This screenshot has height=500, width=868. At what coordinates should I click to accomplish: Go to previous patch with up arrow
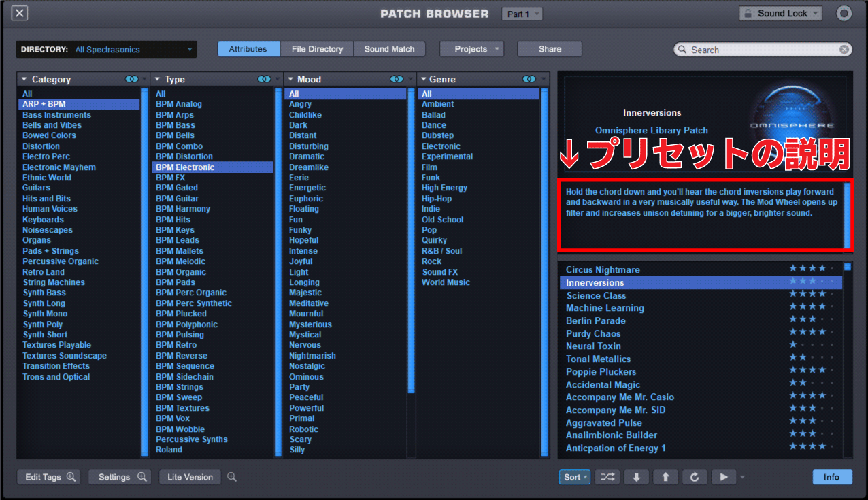pyautogui.click(x=665, y=477)
